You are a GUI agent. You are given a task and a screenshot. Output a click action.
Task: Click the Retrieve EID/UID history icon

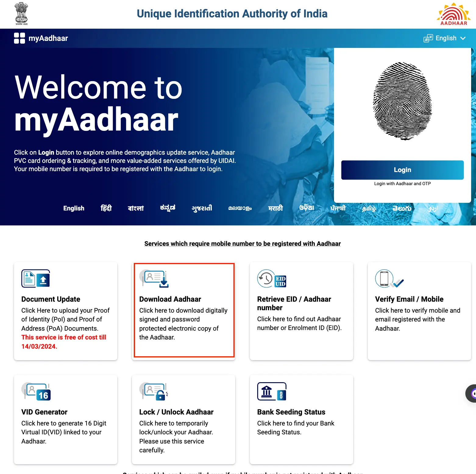click(272, 278)
